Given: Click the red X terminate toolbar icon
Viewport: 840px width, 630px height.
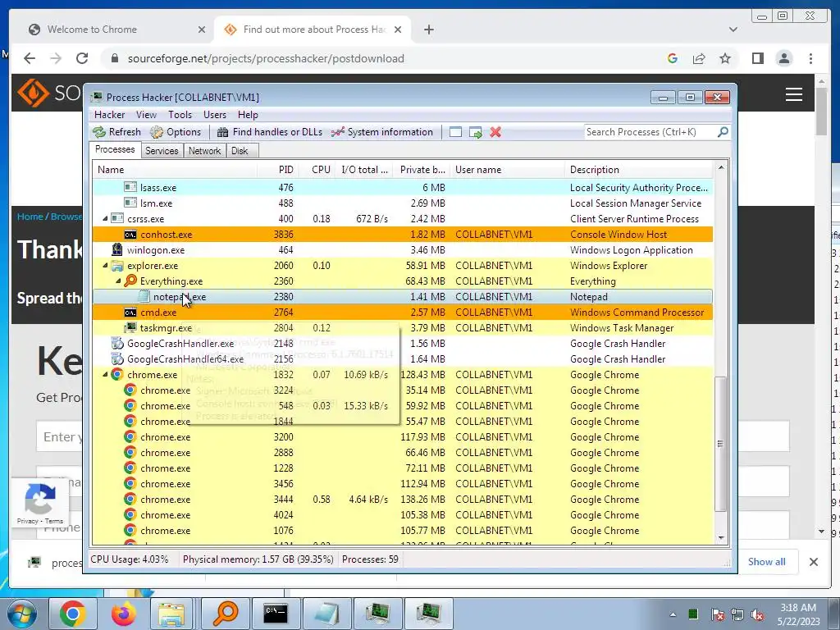Looking at the screenshot, I should 495,132.
